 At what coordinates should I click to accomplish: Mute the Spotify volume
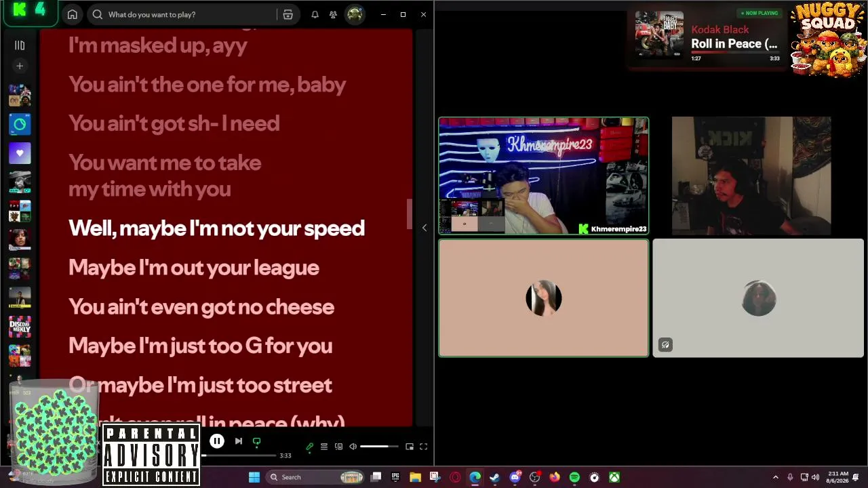click(353, 447)
